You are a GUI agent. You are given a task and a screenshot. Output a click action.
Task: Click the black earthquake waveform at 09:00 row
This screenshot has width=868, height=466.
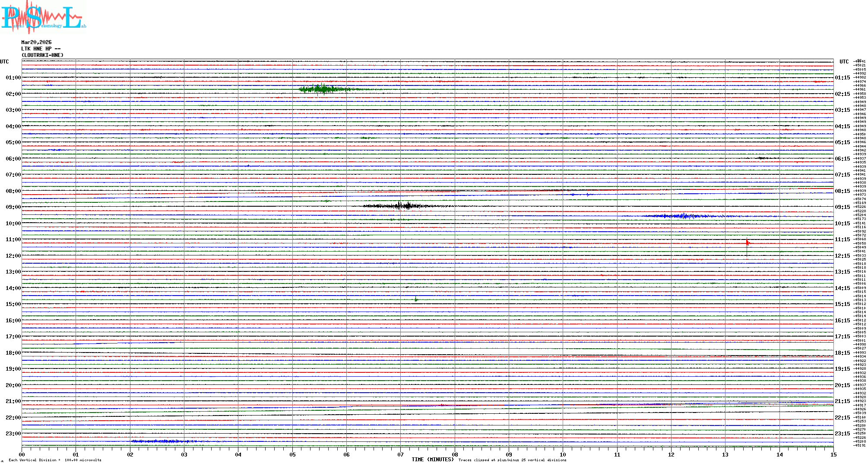coord(404,206)
